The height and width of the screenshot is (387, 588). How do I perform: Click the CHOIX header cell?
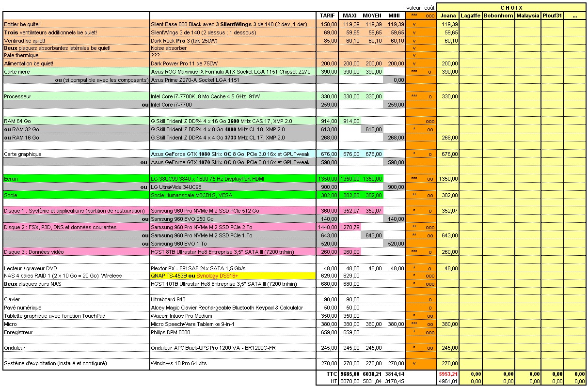[x=511, y=7]
